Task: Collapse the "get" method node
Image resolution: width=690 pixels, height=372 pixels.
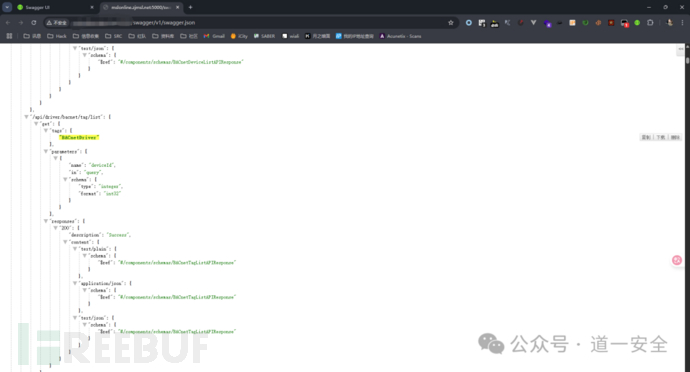Action: point(36,124)
